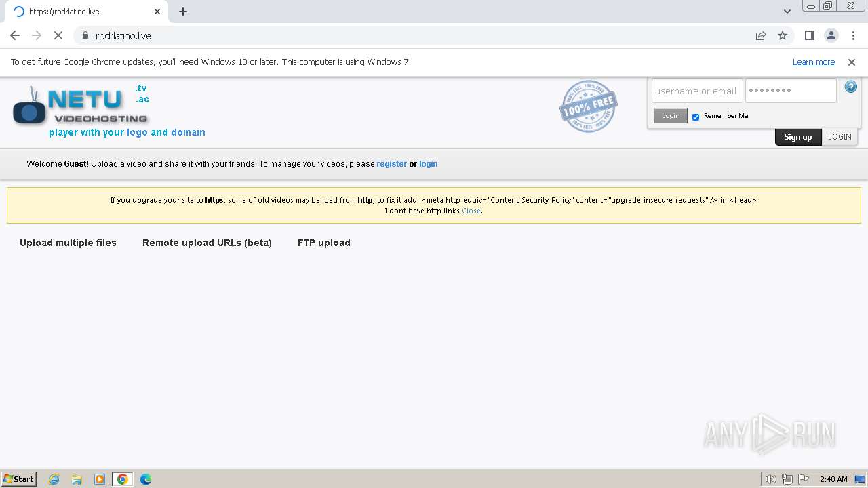This screenshot has height=488, width=868.
Task: Close the https notice via Close link
Action: pos(471,211)
